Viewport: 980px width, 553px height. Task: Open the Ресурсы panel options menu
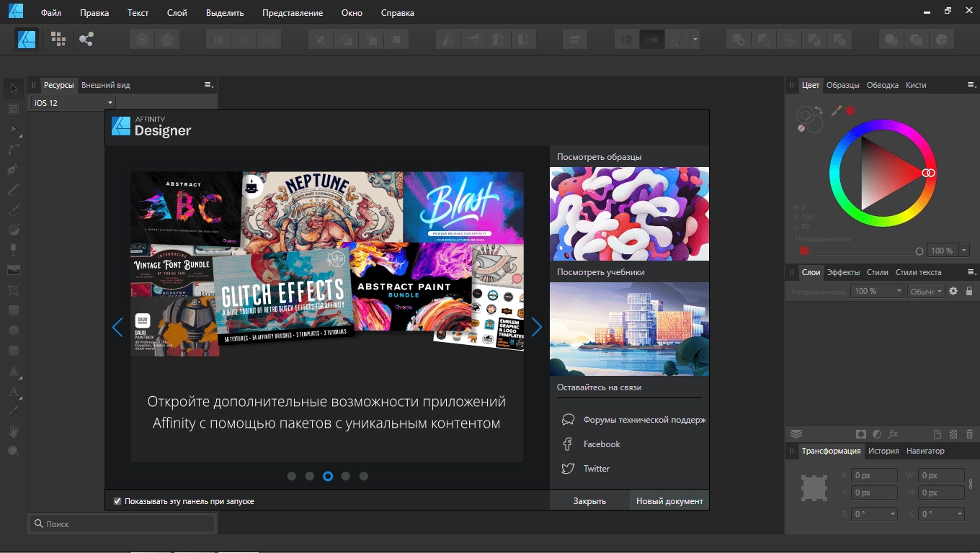208,85
